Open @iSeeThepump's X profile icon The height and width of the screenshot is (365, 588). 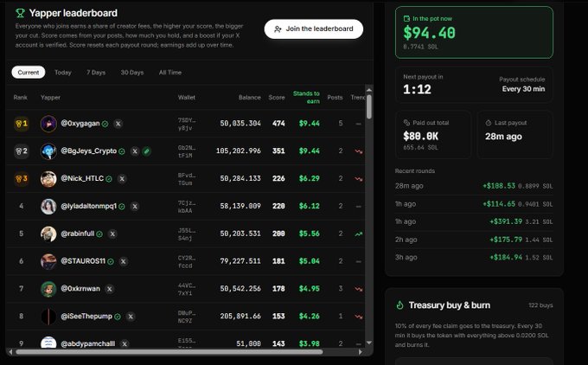(x=130, y=317)
